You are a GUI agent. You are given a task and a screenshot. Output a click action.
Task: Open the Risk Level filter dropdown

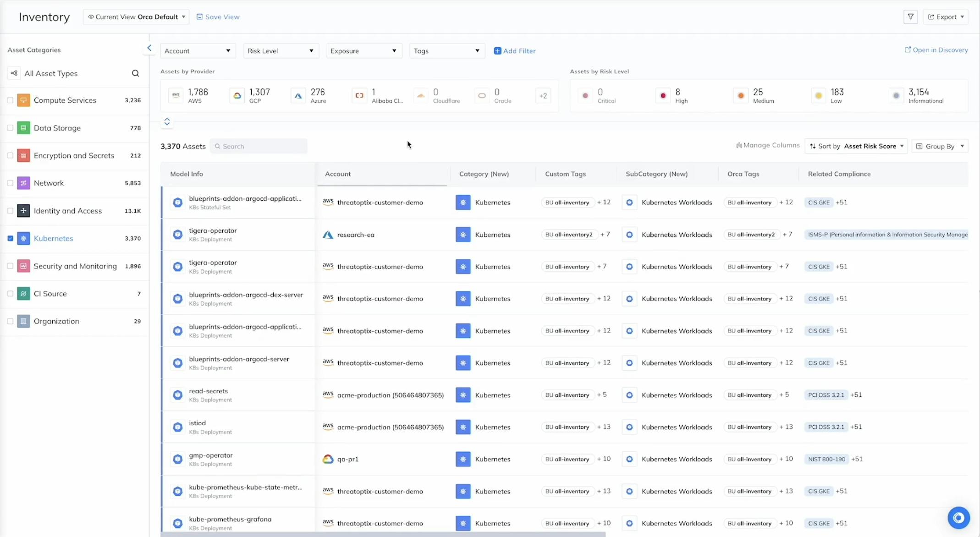(280, 51)
